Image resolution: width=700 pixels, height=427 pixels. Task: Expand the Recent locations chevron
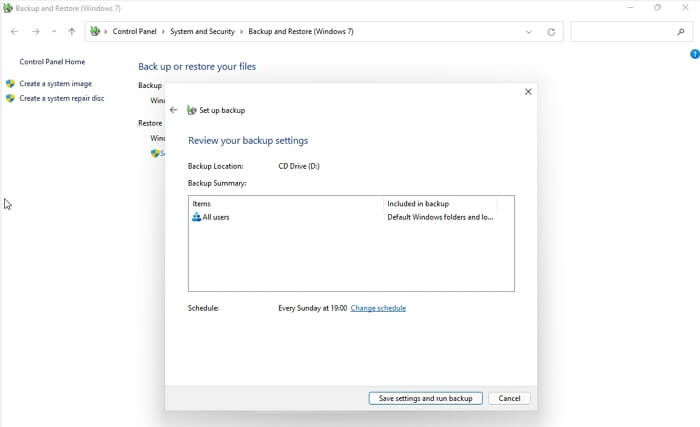(54, 32)
